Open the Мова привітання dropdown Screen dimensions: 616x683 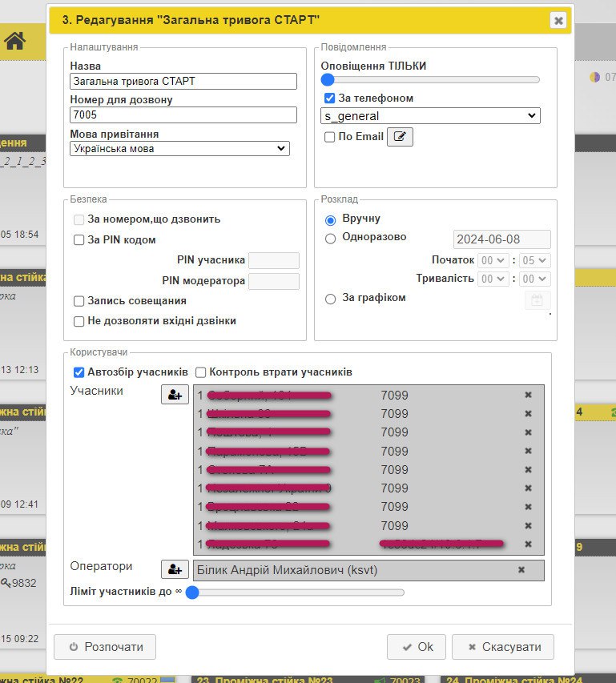pos(179,148)
